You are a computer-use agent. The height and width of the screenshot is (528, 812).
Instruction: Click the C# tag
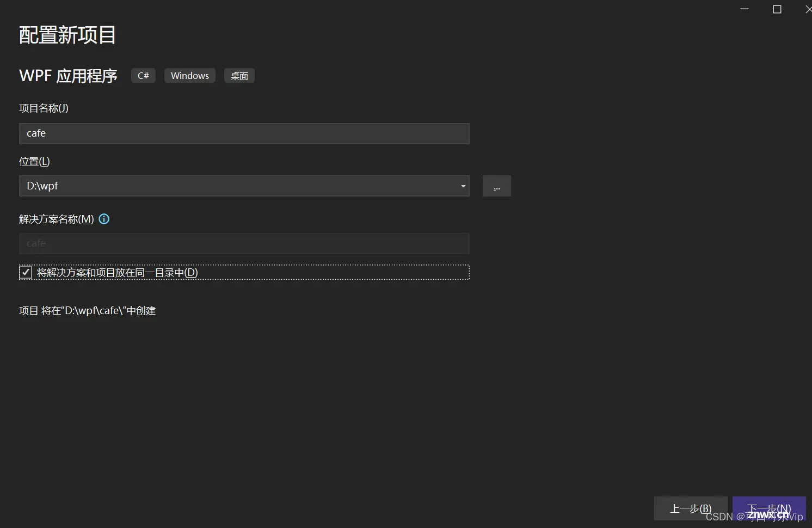pyautogui.click(x=143, y=76)
